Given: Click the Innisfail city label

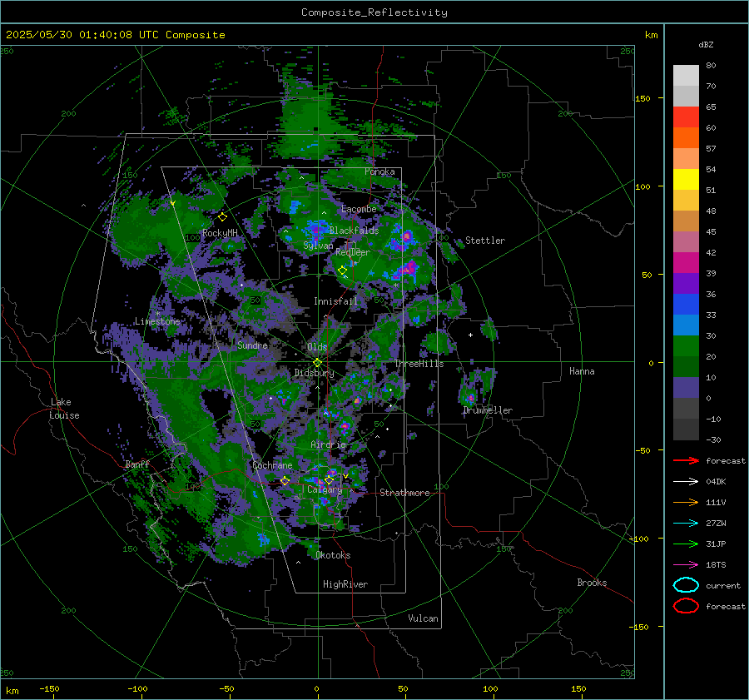Looking at the screenshot, I should (335, 301).
